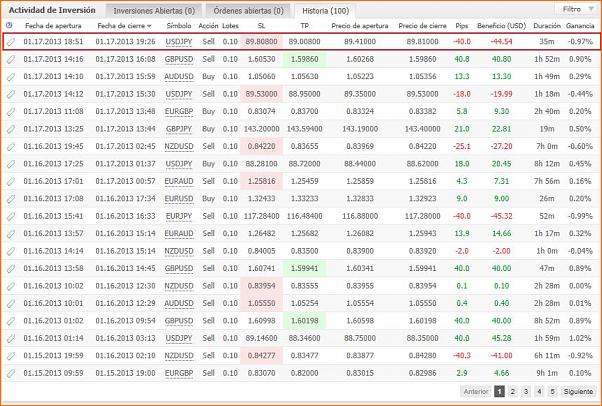Sort by Beneficio (USD) column header

coord(501,26)
